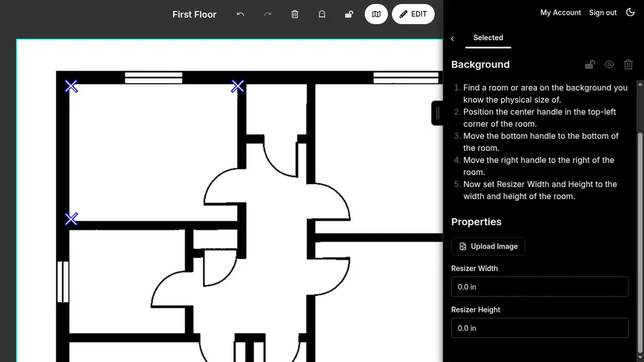644x362 pixels.
Task: Click the undo arrow icon
Action: tap(240, 14)
